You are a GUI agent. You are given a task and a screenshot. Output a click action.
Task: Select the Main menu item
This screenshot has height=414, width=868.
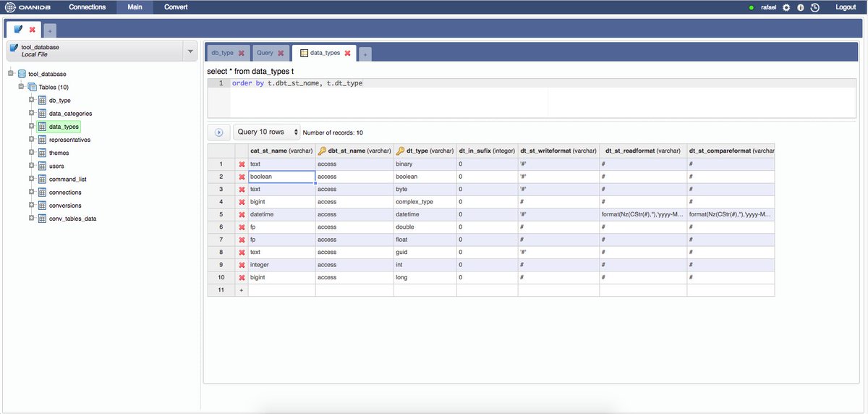(x=135, y=7)
